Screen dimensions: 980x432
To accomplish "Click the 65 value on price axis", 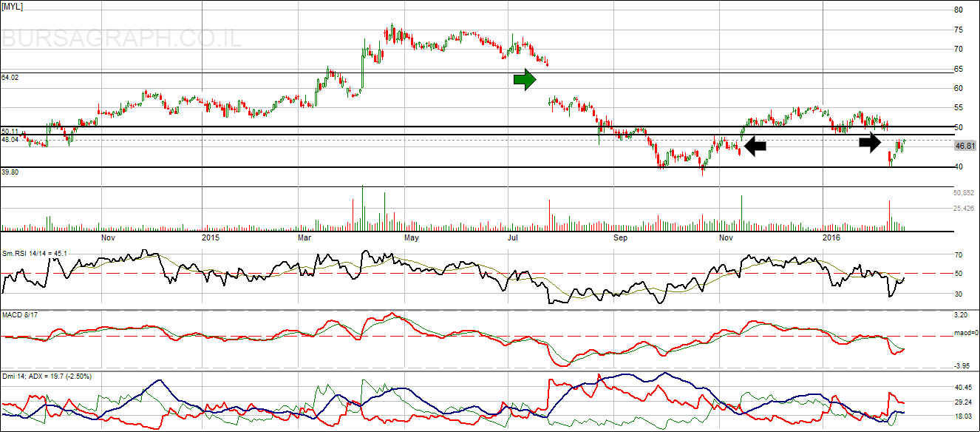I will click(x=958, y=69).
